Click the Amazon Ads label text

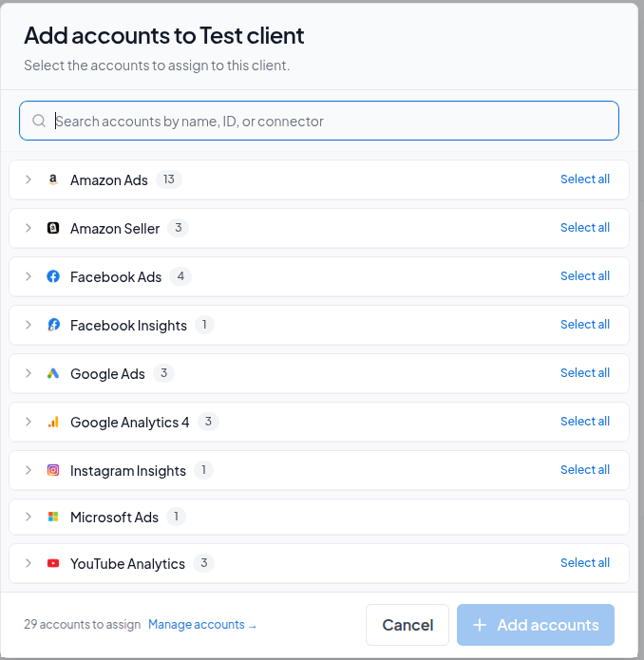[x=109, y=180]
